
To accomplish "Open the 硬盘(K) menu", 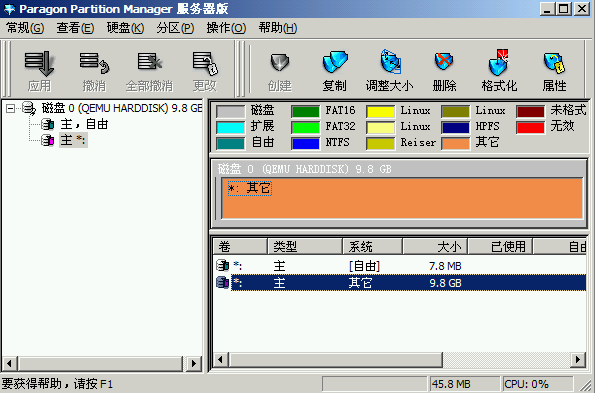I will coord(125,28).
